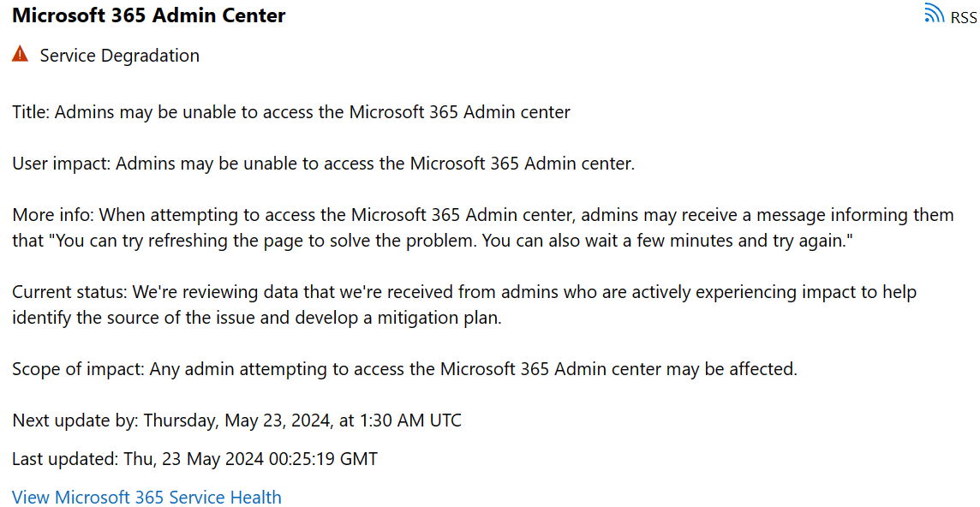Open the RSS feed icon

pos(934,15)
